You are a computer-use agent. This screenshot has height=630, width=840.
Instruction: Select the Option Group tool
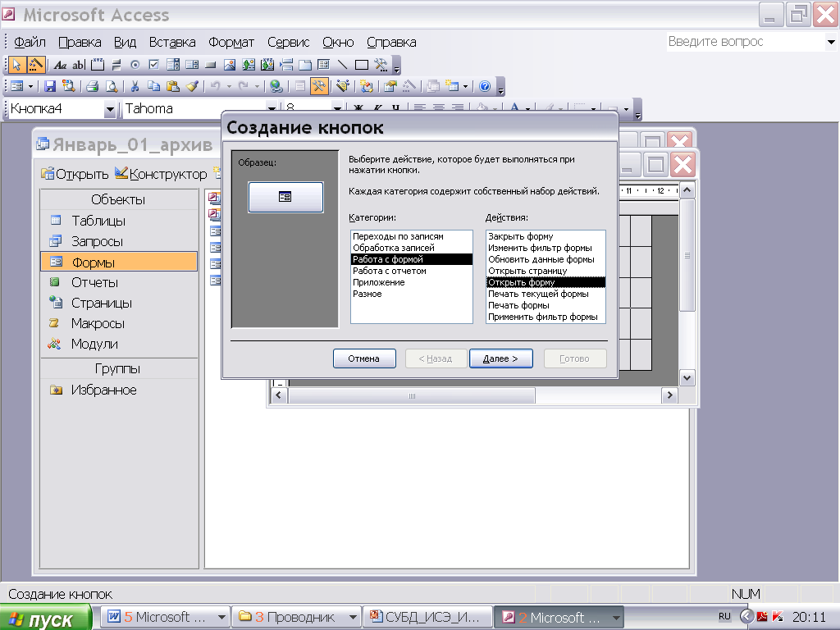(x=98, y=66)
